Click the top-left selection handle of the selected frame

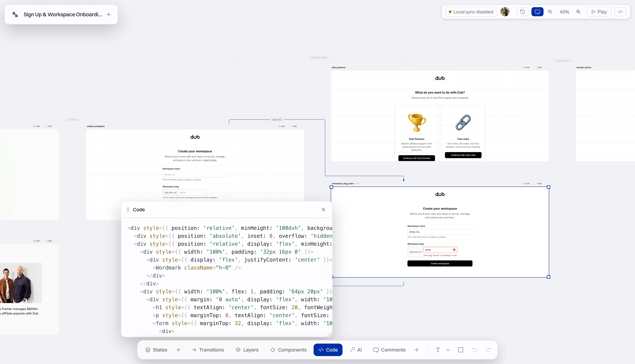click(x=331, y=187)
